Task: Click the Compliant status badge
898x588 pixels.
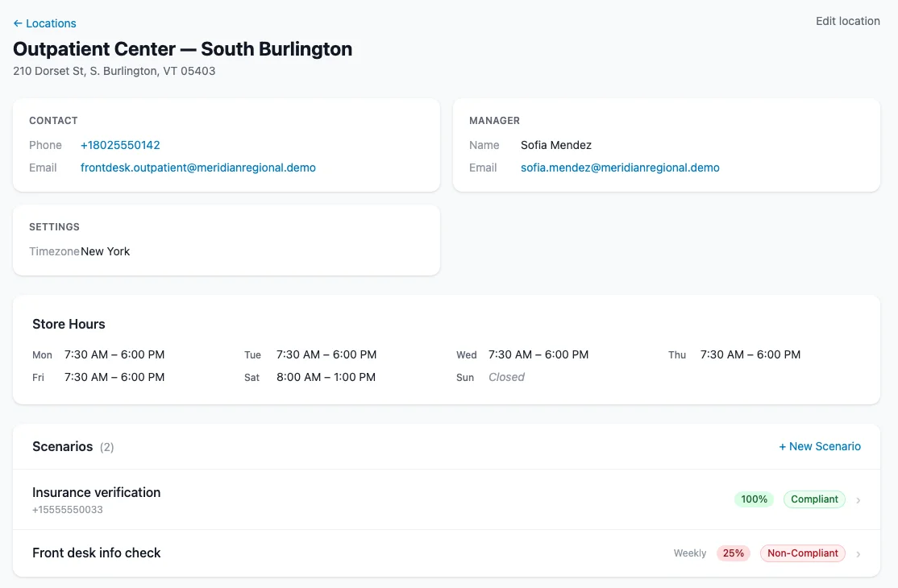Action: tap(814, 499)
